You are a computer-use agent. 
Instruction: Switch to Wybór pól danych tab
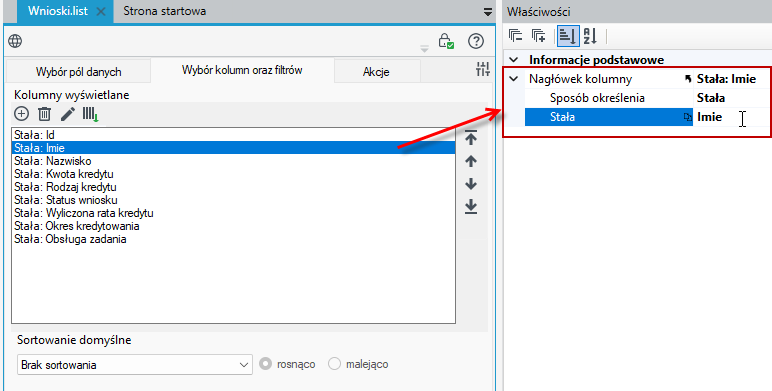coord(78,72)
